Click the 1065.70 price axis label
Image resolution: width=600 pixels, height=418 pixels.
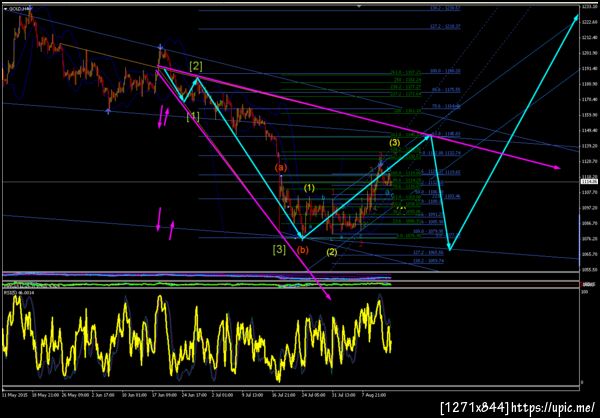(589, 254)
